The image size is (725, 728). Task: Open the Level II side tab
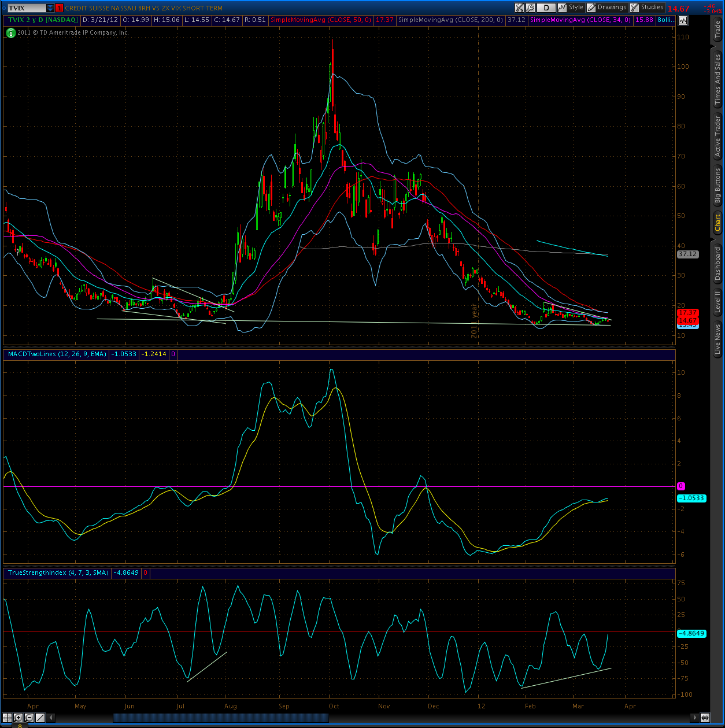tap(717, 302)
